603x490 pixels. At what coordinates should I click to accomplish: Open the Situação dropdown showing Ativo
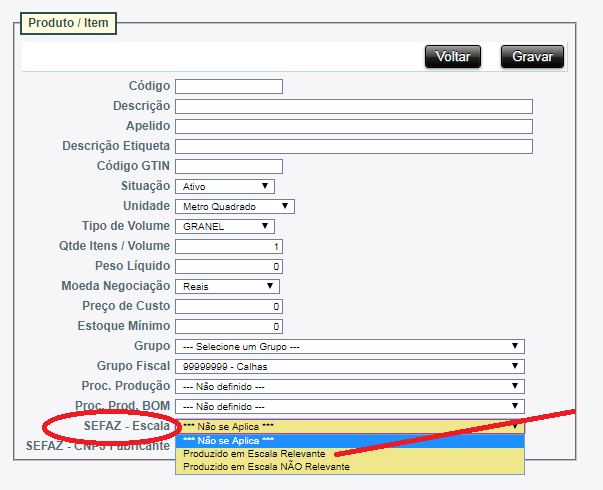click(x=224, y=186)
